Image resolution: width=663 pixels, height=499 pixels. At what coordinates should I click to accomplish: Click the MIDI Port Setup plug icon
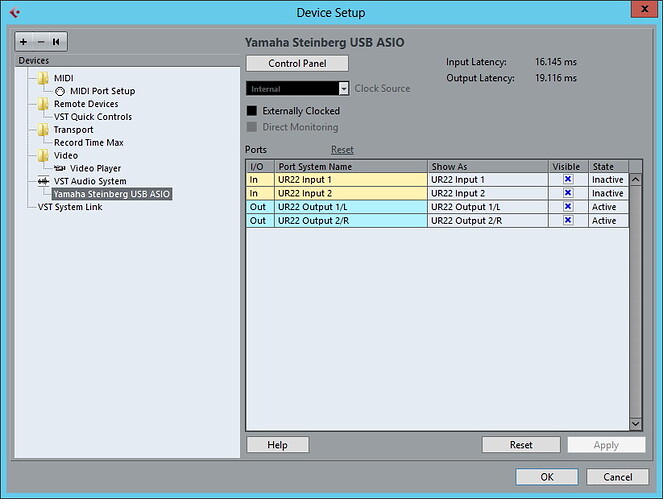pos(60,91)
